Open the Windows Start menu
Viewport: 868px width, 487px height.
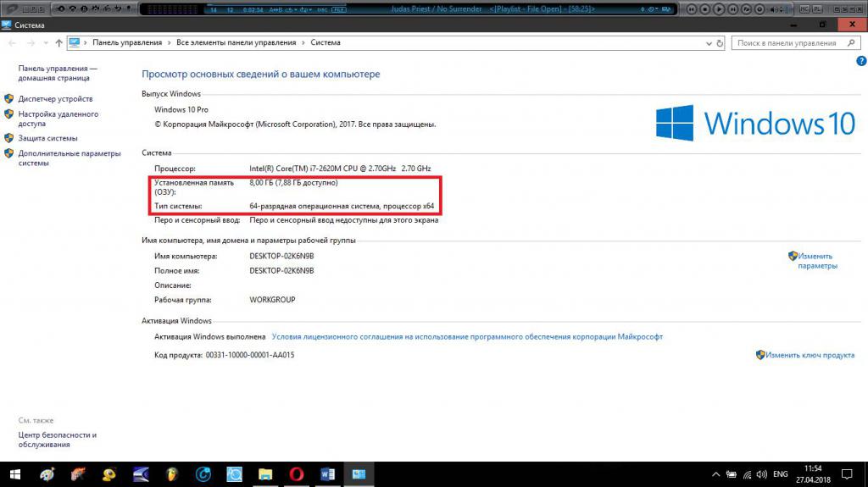click(15, 474)
